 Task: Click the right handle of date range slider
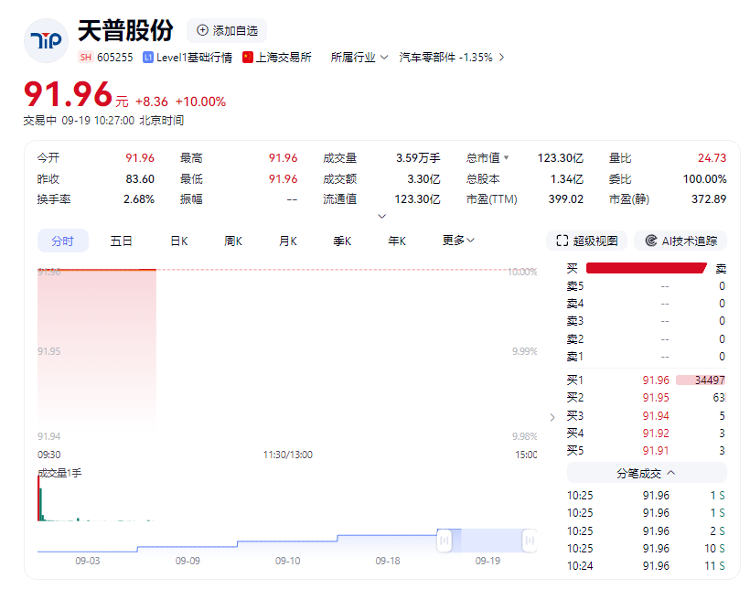[x=529, y=540]
